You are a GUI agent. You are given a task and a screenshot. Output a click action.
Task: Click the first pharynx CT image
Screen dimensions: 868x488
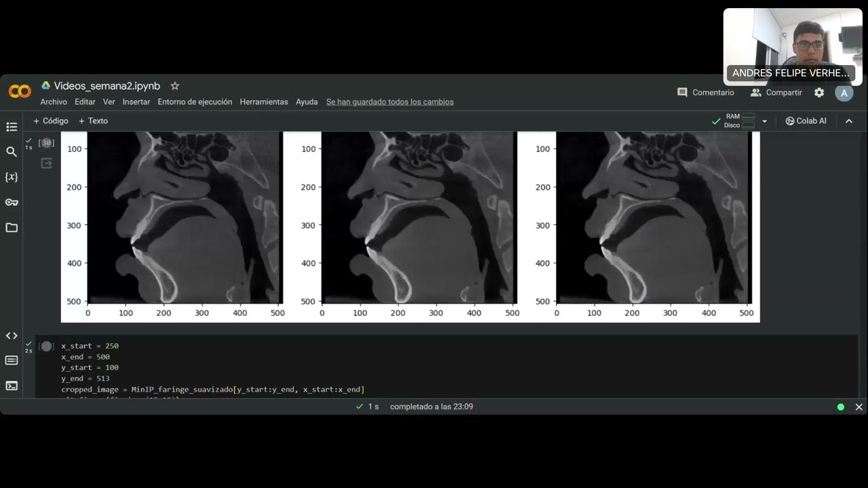pos(184,218)
